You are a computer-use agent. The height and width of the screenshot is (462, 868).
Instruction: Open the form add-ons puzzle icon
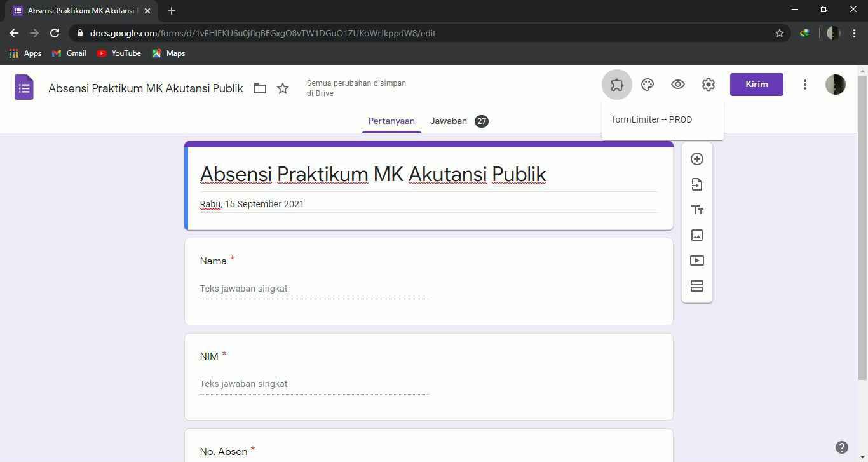tap(616, 84)
